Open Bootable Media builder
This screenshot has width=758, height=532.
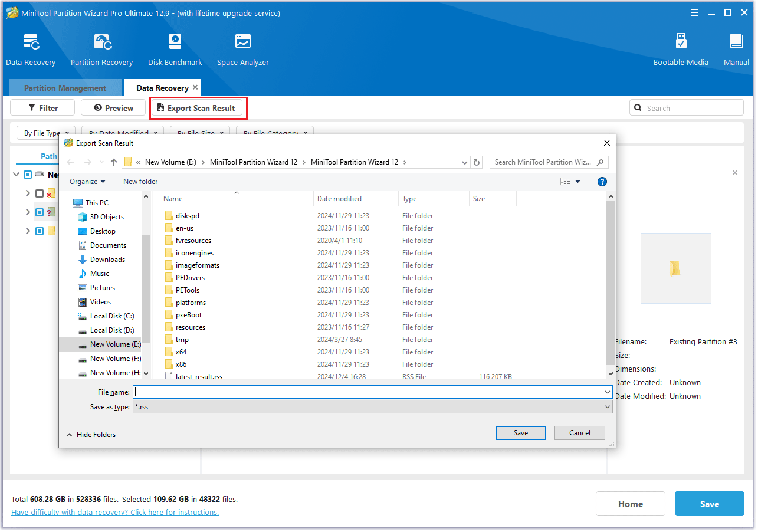click(x=681, y=50)
